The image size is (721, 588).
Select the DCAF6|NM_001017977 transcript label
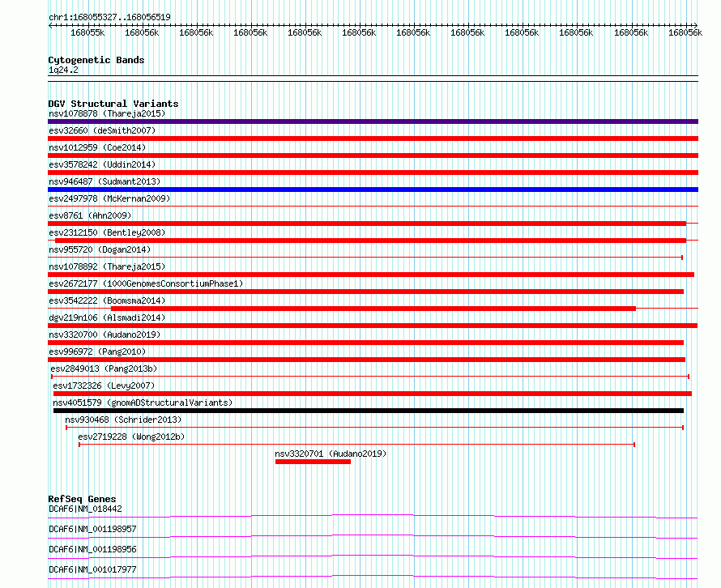pyautogui.click(x=92, y=569)
